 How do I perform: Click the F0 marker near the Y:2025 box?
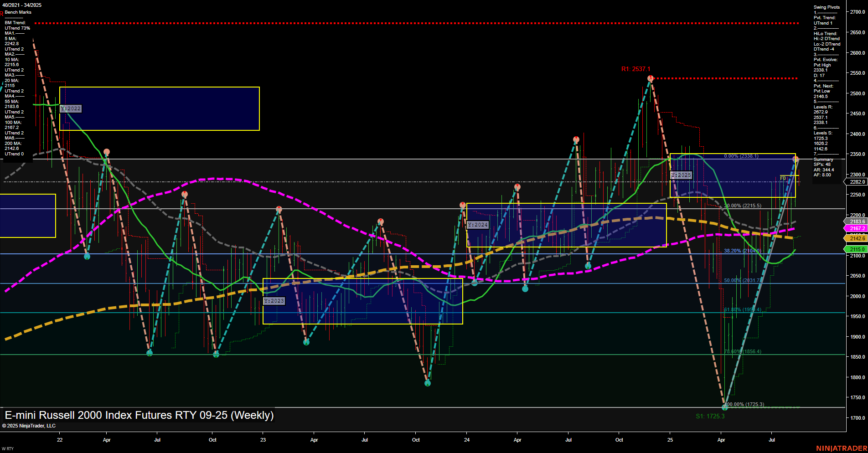coord(782,179)
